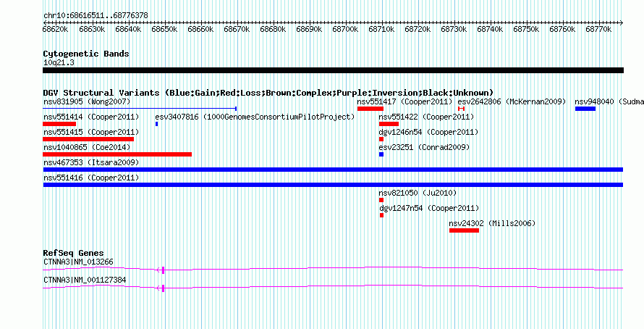This screenshot has width=644, height=329.
Task: Click the nsv831905 thin blue line
Action: tap(140, 109)
